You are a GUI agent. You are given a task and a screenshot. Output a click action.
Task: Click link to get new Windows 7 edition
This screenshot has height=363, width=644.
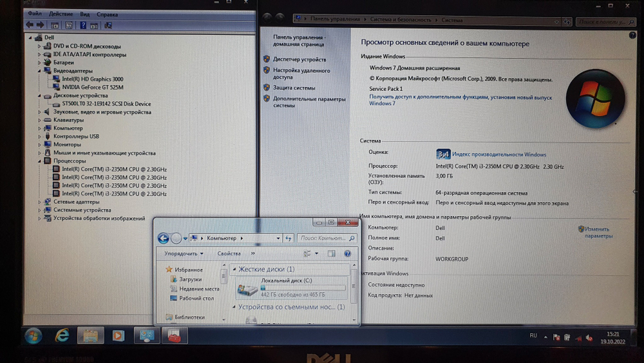pyautogui.click(x=460, y=101)
